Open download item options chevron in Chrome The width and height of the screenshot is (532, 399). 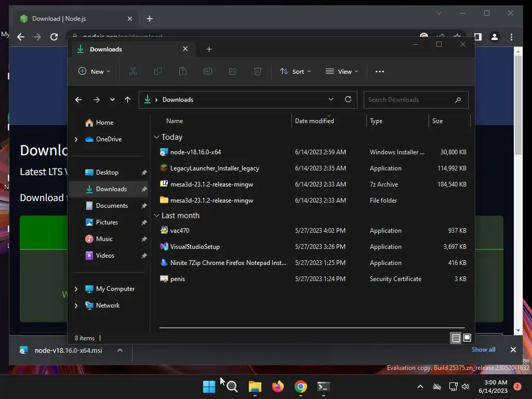pos(120,351)
